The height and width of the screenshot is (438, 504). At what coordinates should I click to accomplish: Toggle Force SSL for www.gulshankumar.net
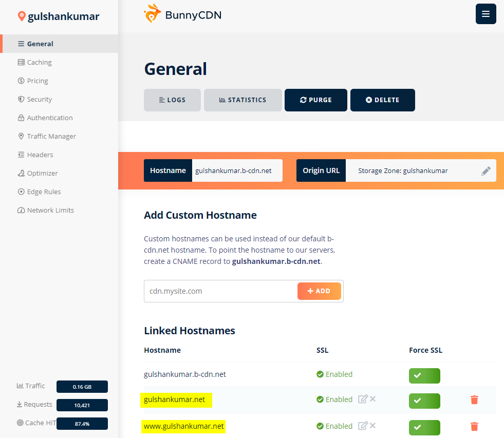pyautogui.click(x=424, y=427)
